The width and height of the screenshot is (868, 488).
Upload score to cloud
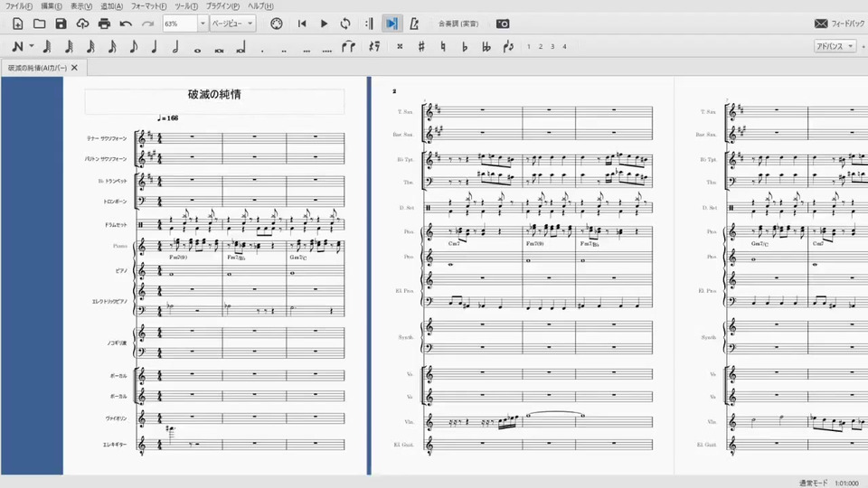coord(82,23)
